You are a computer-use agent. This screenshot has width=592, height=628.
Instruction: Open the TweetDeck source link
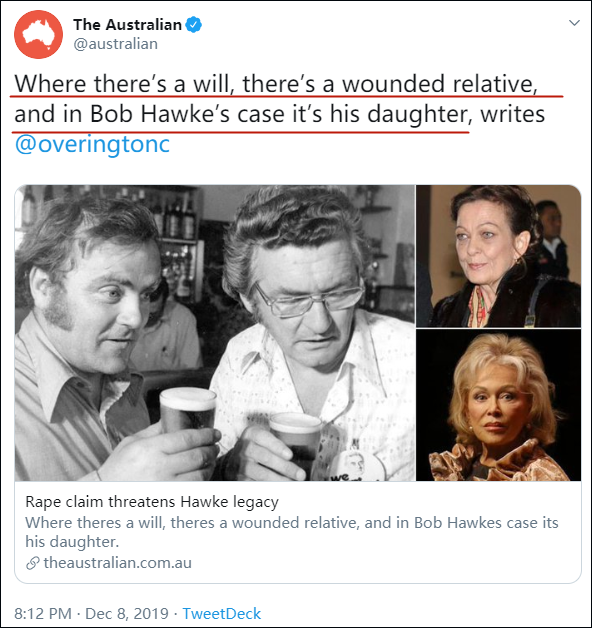tap(221, 614)
